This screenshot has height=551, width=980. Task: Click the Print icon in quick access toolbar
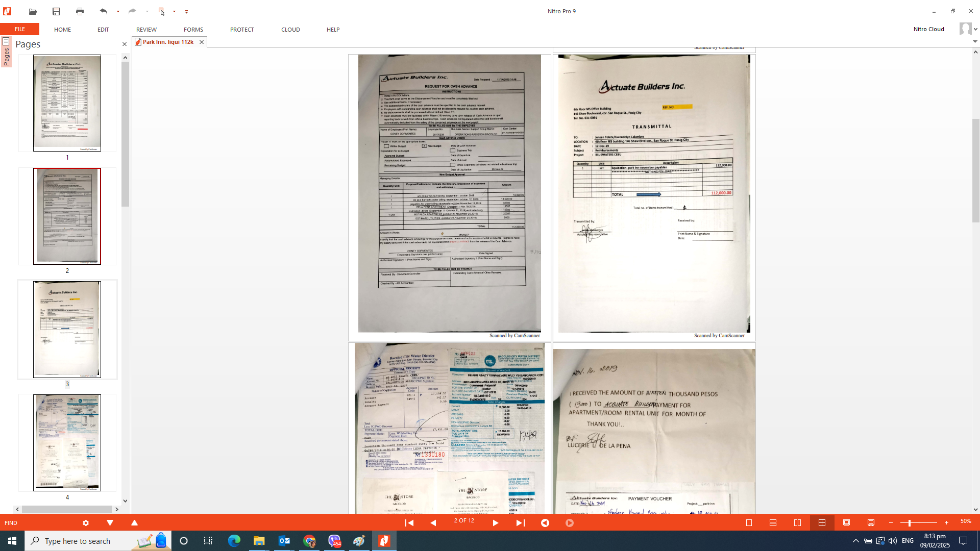(x=80, y=11)
